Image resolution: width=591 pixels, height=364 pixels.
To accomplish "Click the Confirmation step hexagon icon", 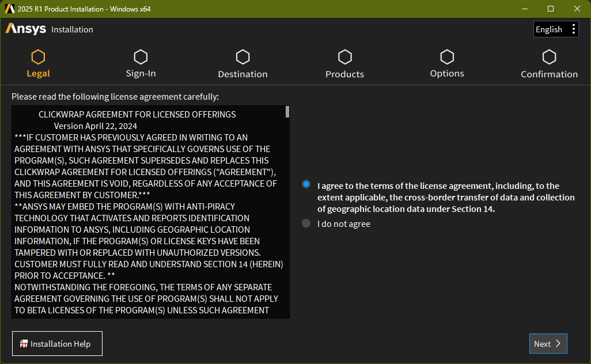I will [549, 57].
